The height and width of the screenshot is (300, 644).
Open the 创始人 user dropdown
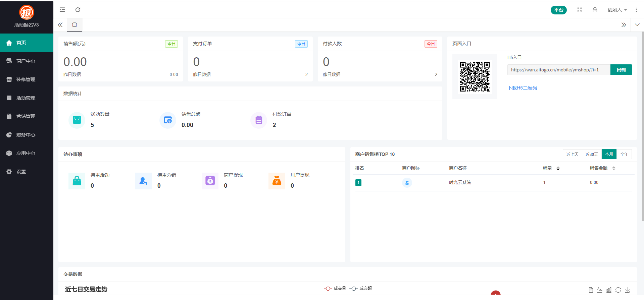[617, 10]
